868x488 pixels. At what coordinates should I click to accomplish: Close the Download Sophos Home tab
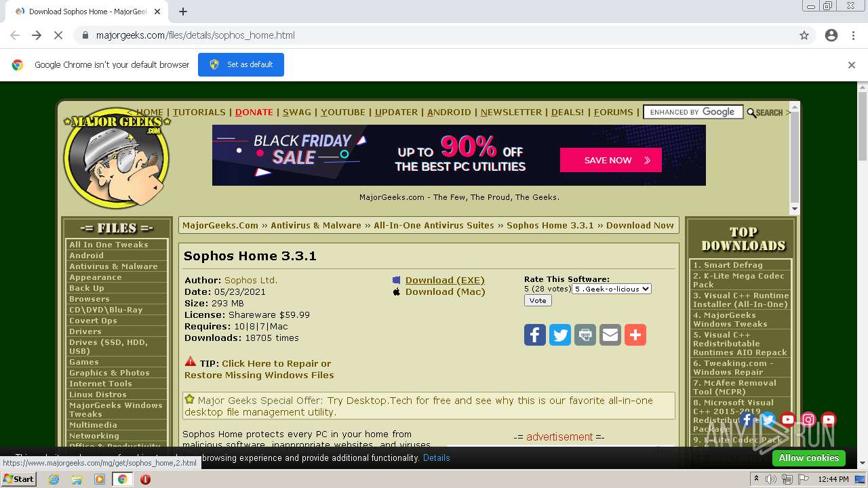point(158,12)
